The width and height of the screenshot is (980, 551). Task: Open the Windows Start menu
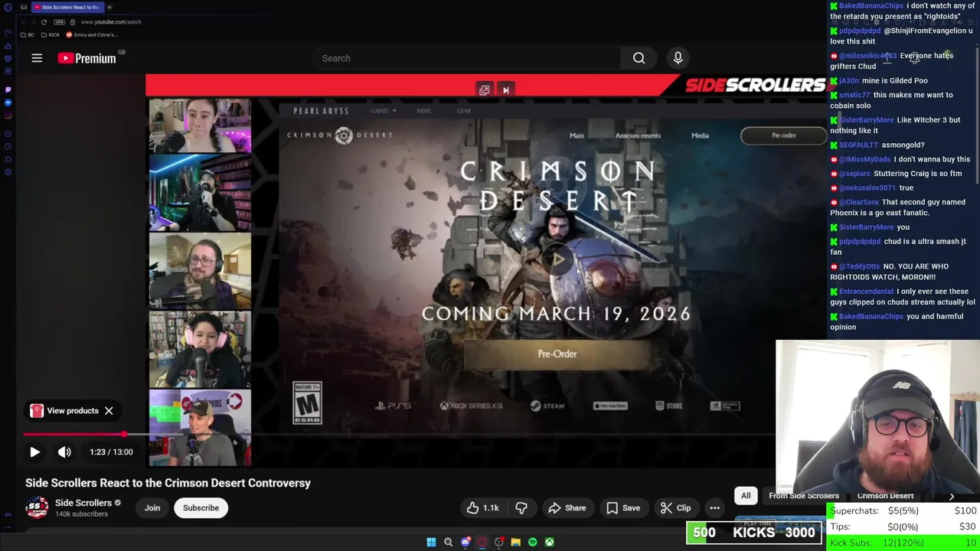431,543
